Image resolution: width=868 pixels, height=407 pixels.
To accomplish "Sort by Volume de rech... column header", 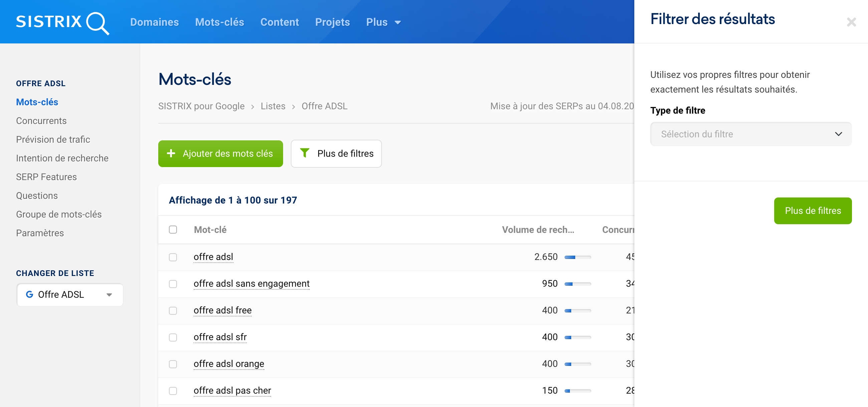I will click(x=538, y=230).
